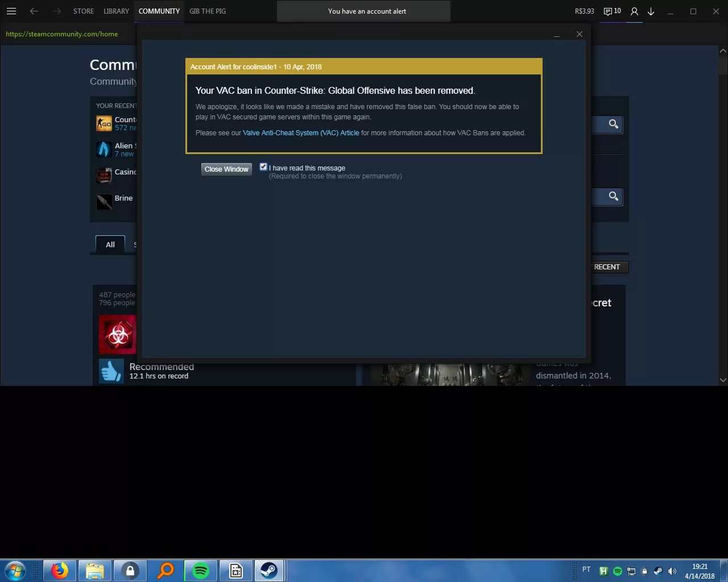Open Firefox from the taskbar

(x=59, y=570)
